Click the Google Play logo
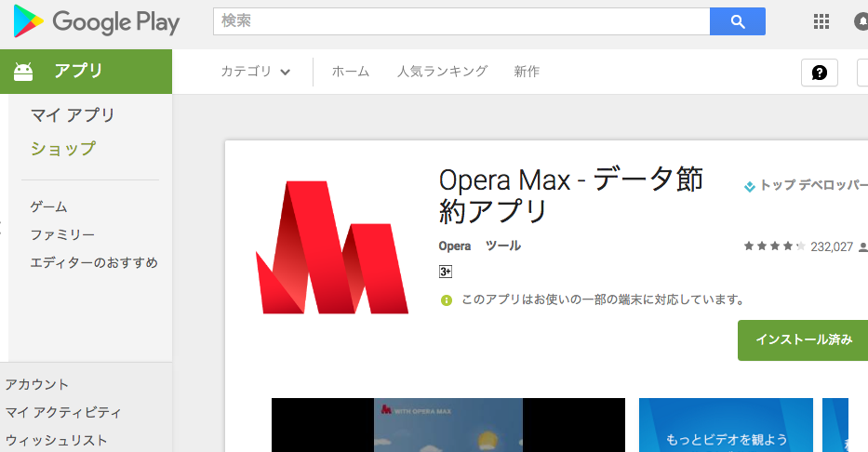Viewport: 868px width, 452px height. [97, 21]
